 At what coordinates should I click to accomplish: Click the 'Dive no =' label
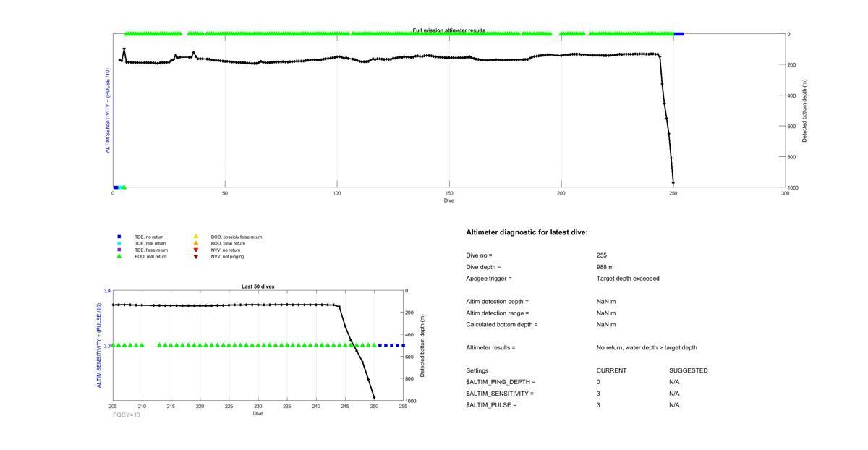pyautogui.click(x=480, y=255)
